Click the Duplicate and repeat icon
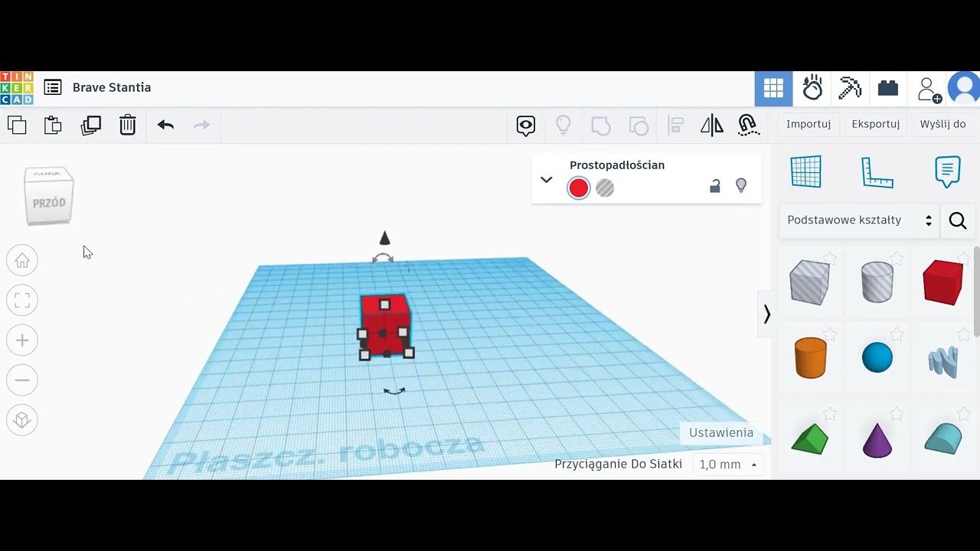This screenshot has width=980, height=551. pos(90,125)
